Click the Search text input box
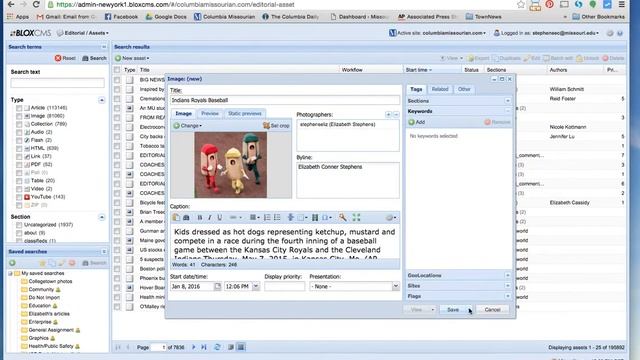 [x=58, y=83]
